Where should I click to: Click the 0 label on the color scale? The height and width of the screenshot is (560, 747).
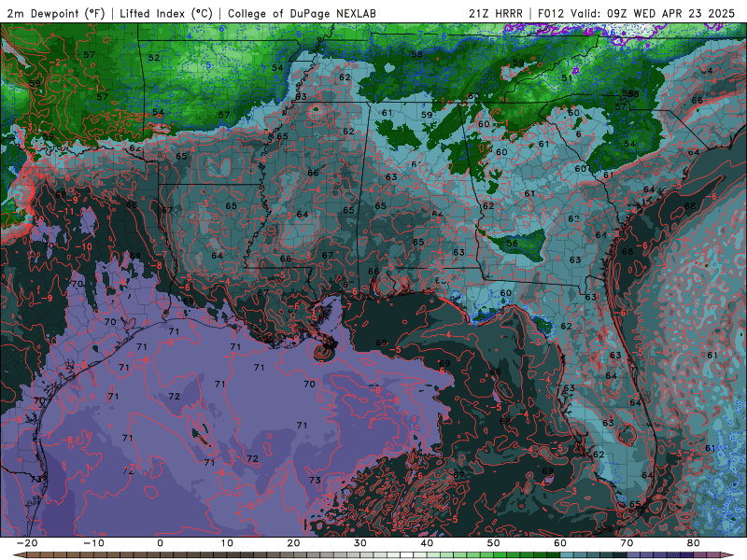(160, 543)
